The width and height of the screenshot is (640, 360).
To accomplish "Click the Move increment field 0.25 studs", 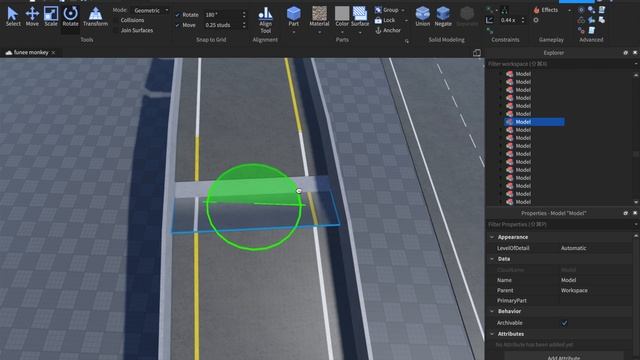I will (x=222, y=25).
